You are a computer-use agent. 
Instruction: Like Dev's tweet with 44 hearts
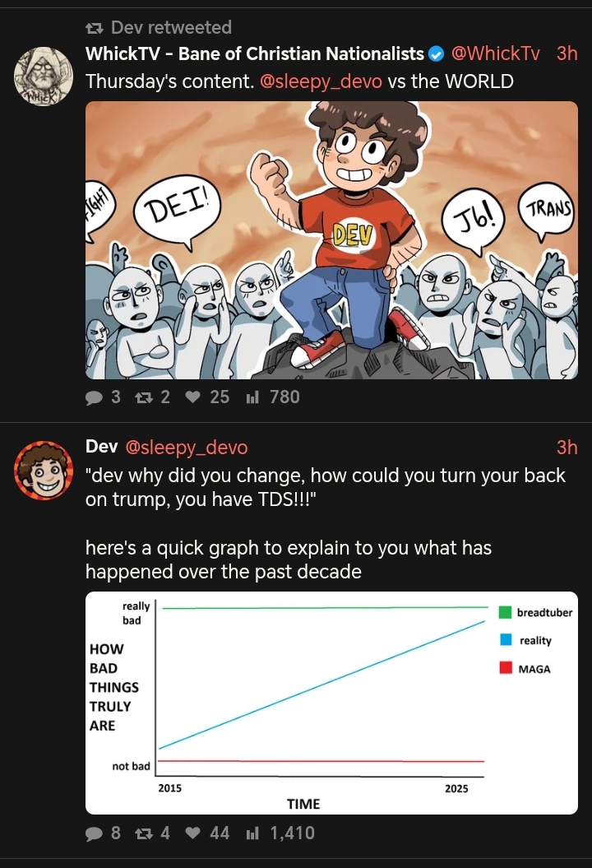click(x=192, y=833)
